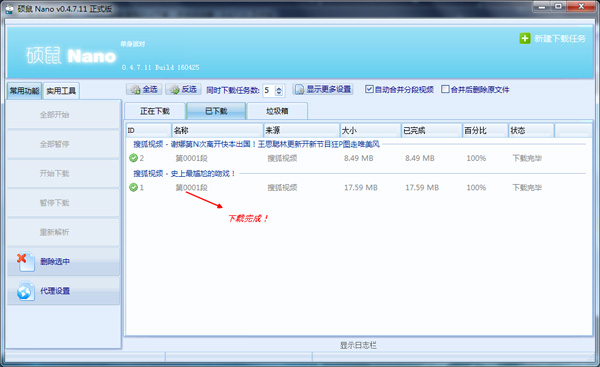
Task: Click green check icon of task 2
Action: (x=133, y=158)
